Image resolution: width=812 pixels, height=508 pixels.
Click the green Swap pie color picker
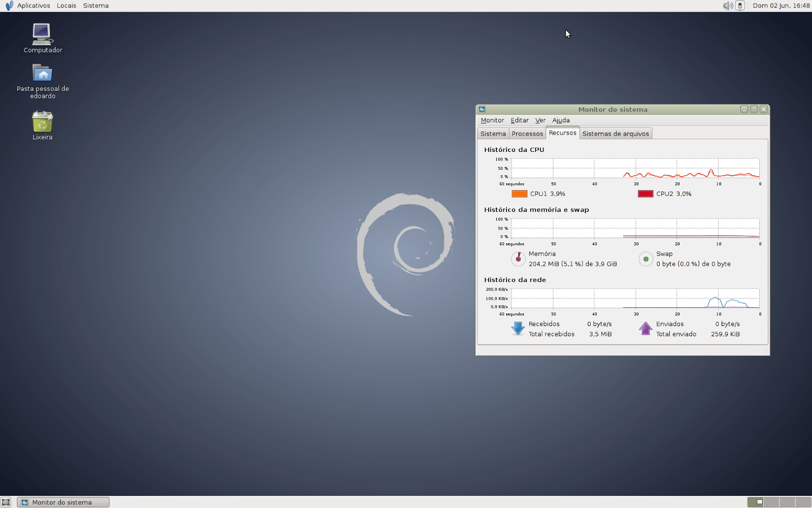[646, 259]
